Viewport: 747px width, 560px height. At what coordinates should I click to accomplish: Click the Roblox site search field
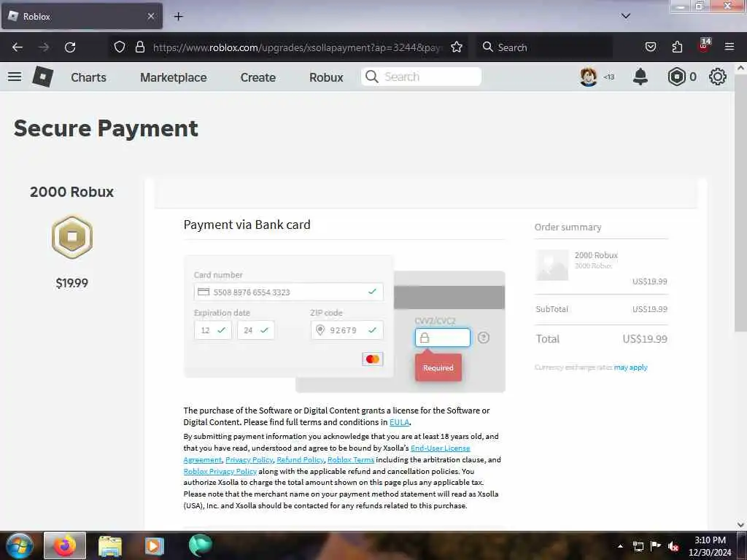[421, 77]
